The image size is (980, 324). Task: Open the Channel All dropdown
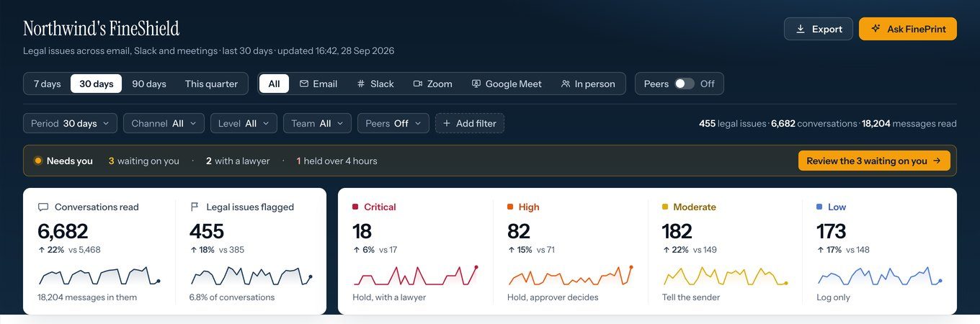click(164, 123)
